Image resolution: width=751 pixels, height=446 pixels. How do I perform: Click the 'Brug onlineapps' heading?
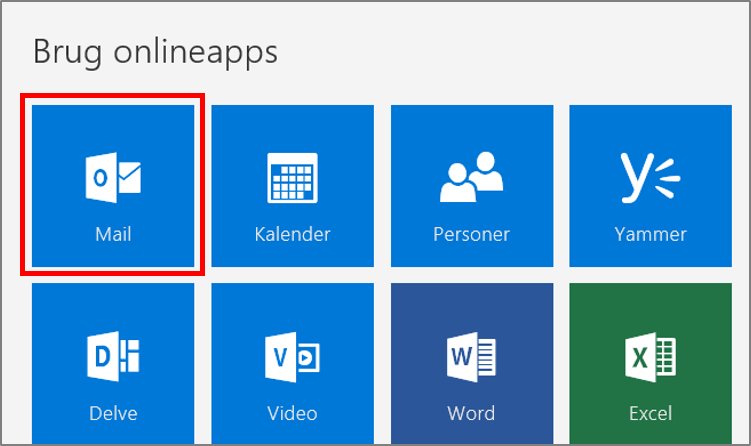coord(155,52)
